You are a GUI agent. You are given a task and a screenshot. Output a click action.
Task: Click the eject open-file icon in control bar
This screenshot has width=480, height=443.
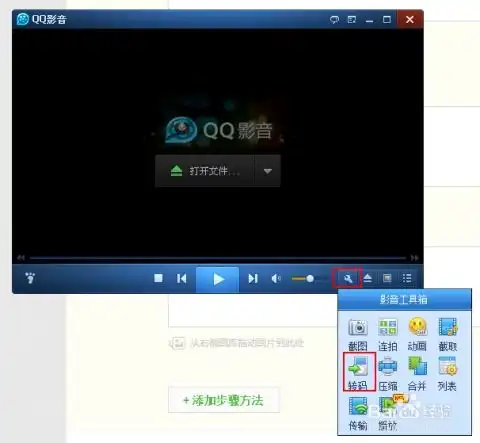368,278
